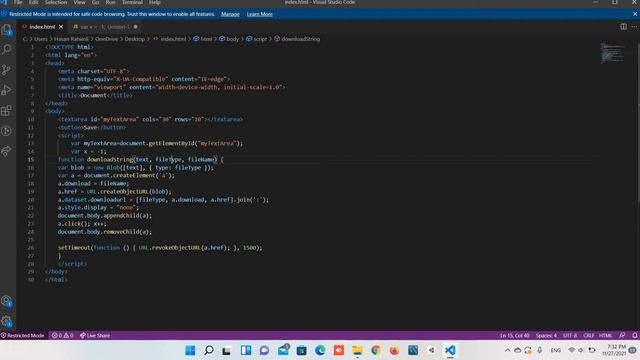
Task: Click the 'downloadString' function name on line 15
Action: point(110,160)
